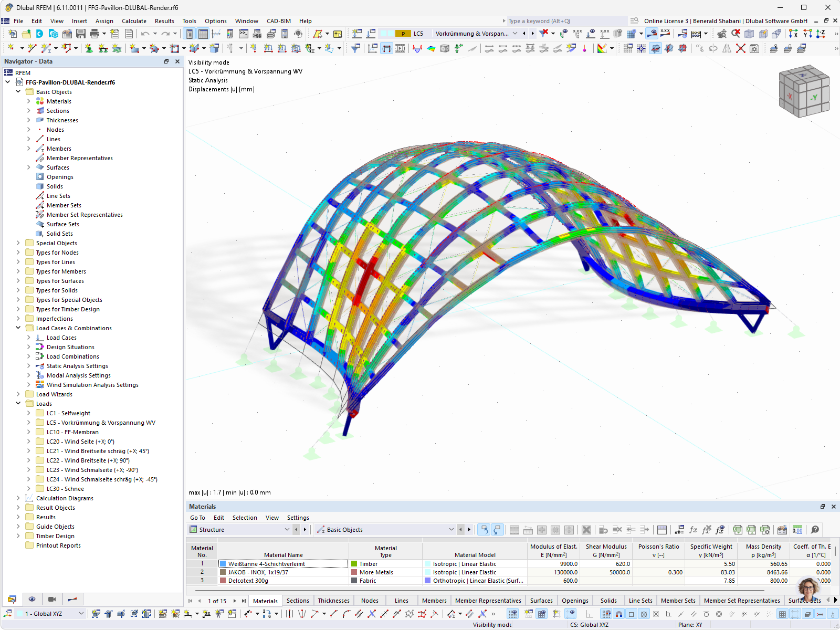Open the Results menu
This screenshot has height=630, width=840.
tap(164, 21)
